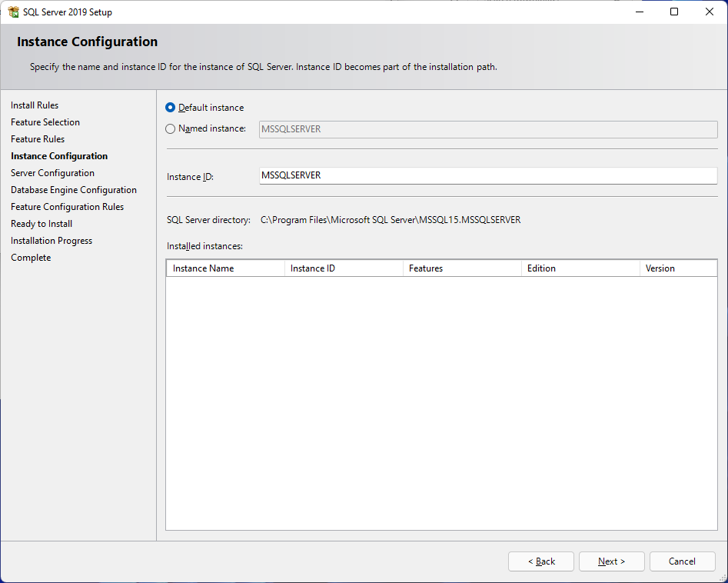Click the Installed instances label
Image resolution: width=728 pixels, height=583 pixels.
click(x=204, y=246)
